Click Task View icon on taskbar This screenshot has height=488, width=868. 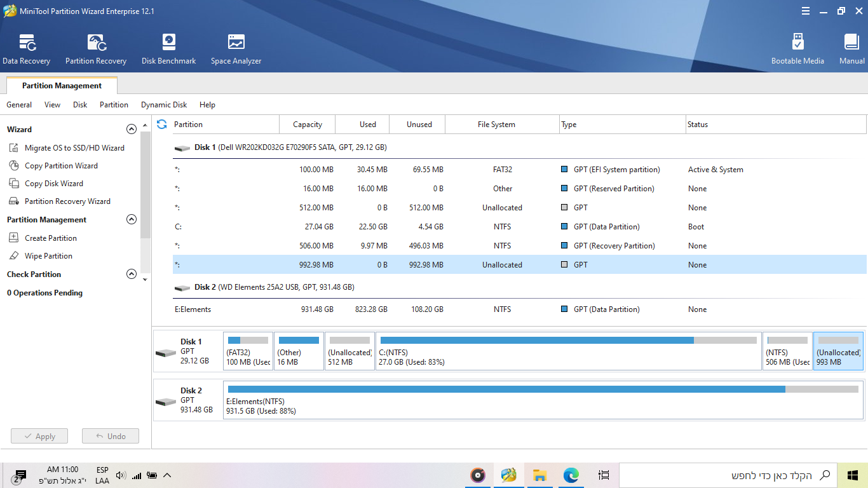click(x=604, y=475)
